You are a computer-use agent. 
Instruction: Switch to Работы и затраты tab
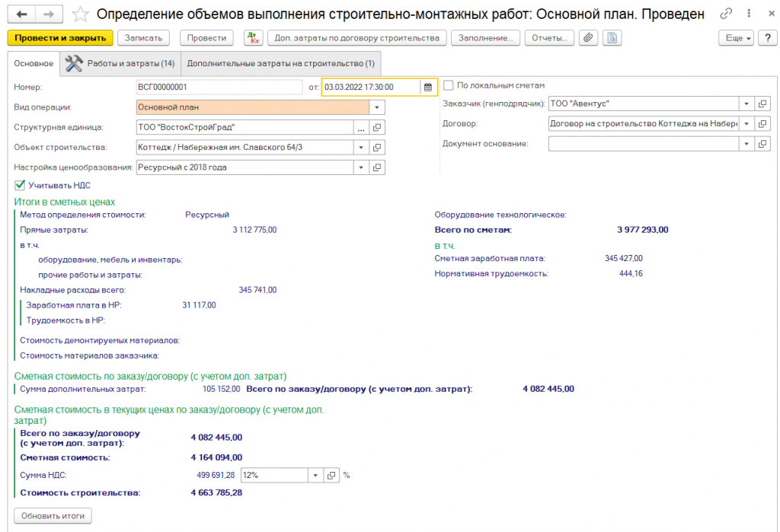click(120, 64)
